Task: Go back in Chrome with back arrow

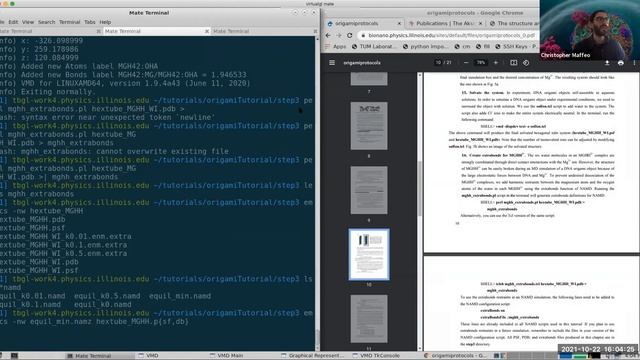Action: coord(328,36)
